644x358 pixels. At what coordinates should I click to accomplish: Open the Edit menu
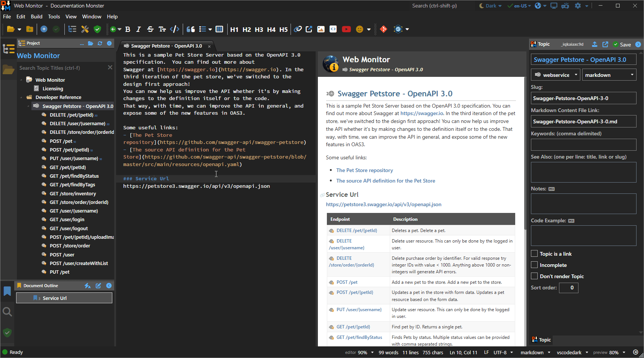[x=21, y=16]
